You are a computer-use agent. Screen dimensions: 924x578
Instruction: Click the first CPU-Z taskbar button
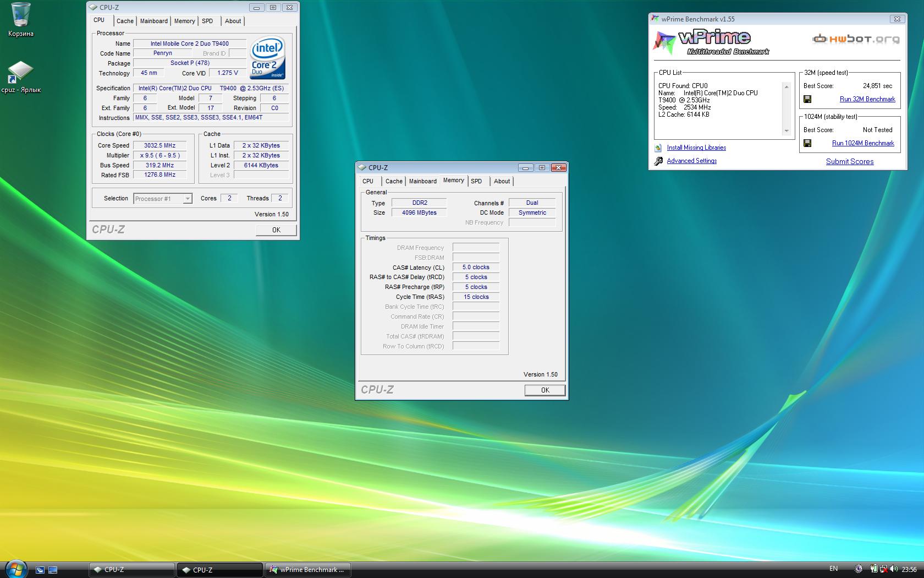[x=131, y=570]
